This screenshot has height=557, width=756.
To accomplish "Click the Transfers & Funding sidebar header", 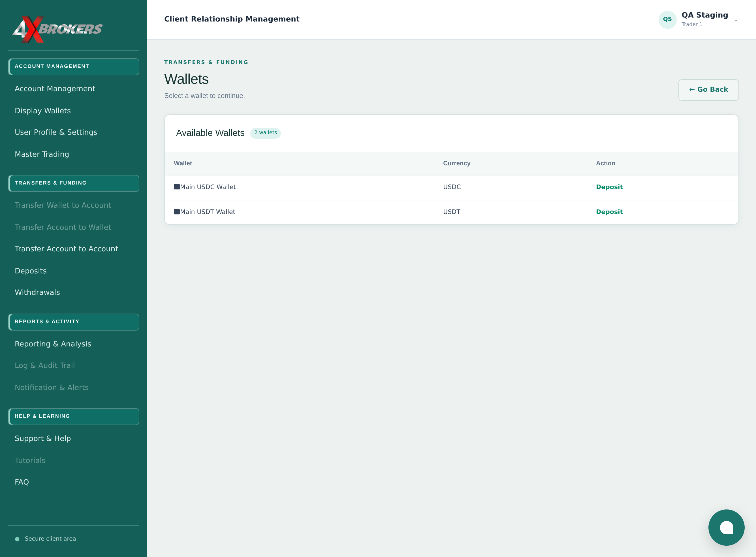I will click(74, 183).
